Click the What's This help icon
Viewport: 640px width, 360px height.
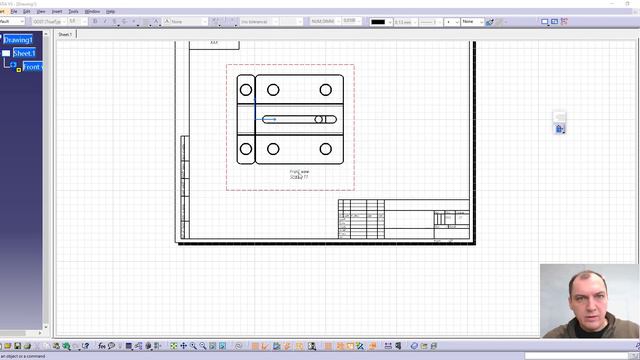tap(86, 346)
